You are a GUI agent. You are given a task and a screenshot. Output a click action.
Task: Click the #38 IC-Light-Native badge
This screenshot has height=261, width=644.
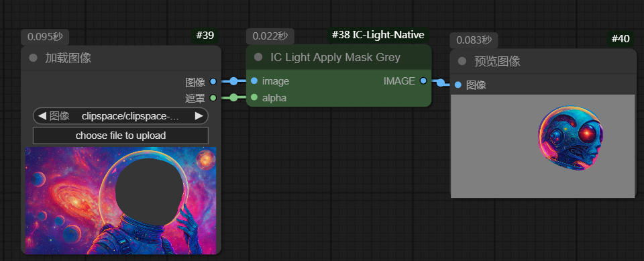pos(378,35)
